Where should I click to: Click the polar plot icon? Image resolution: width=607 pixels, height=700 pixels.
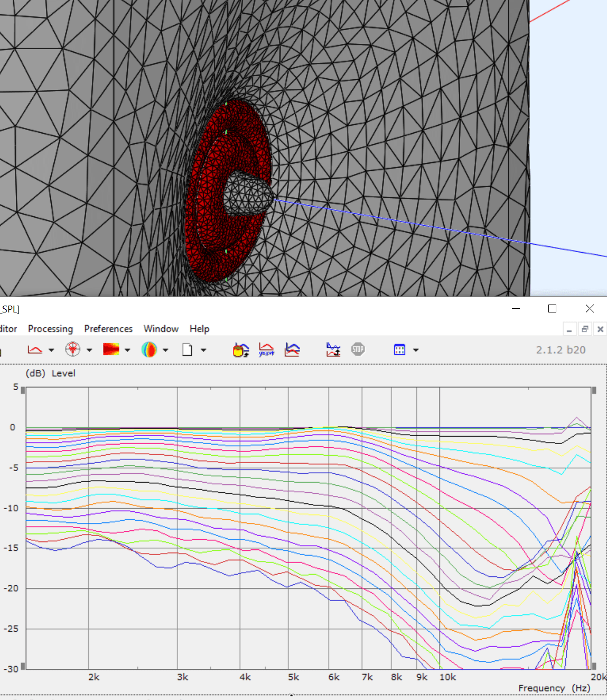click(73, 349)
